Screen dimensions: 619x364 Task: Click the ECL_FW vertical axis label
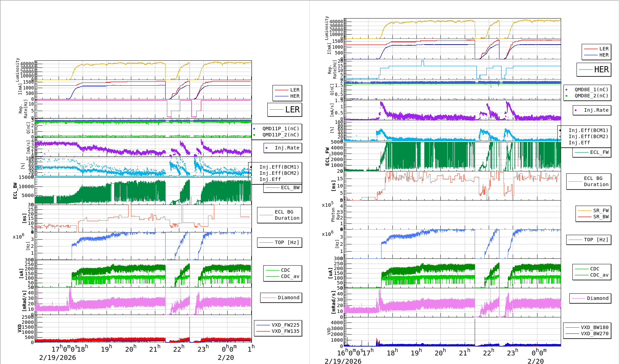click(327, 156)
